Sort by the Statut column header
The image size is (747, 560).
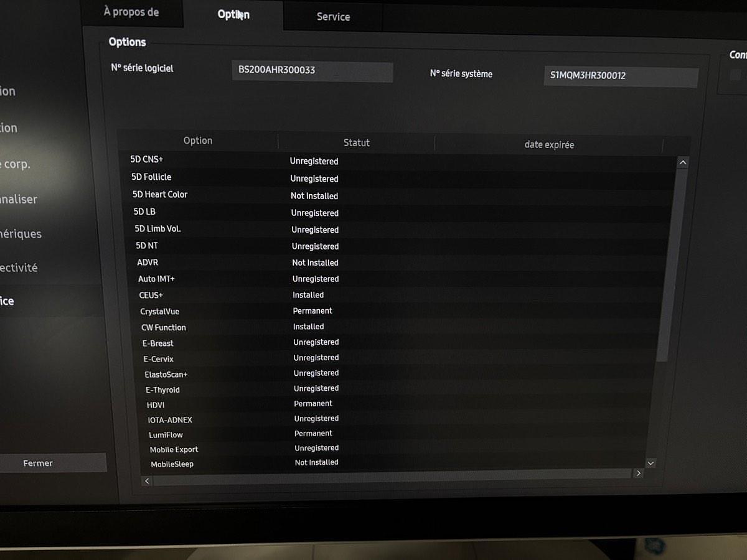click(x=357, y=143)
